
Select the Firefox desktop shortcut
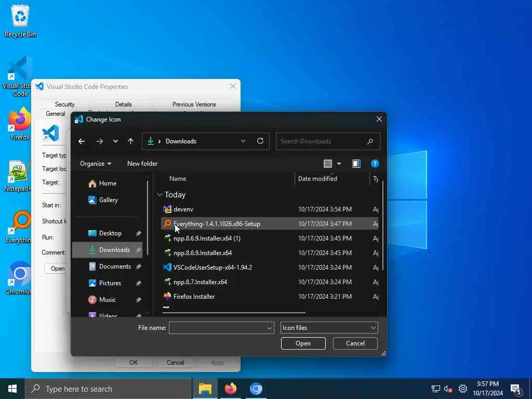(x=20, y=124)
